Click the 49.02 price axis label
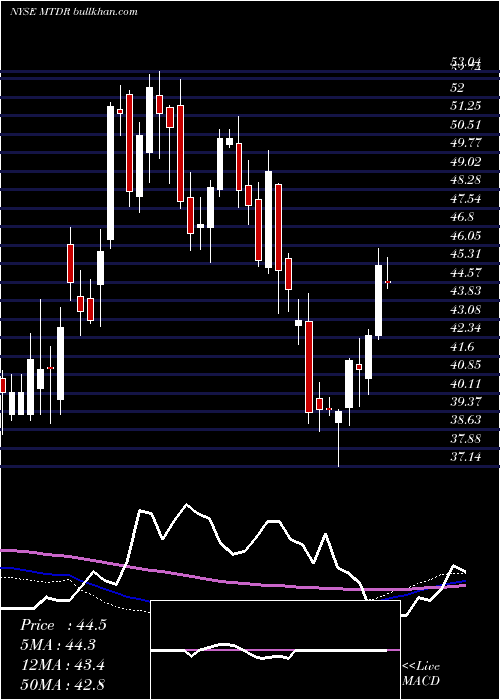This screenshot has height=700, width=500. pyautogui.click(x=466, y=162)
